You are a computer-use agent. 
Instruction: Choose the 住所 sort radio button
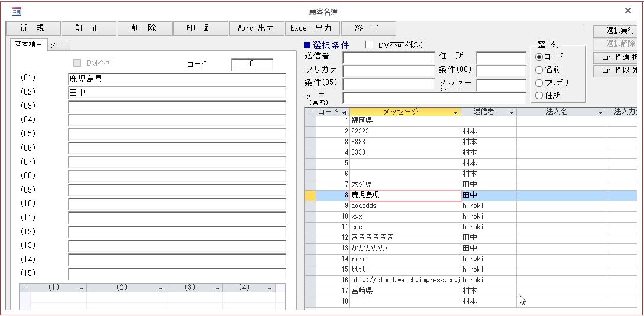pos(539,96)
